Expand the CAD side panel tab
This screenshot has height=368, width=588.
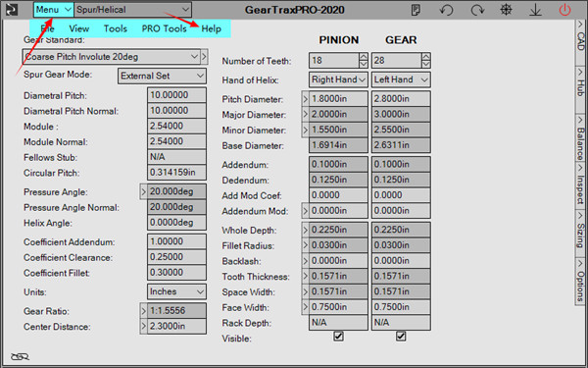pos(580,37)
